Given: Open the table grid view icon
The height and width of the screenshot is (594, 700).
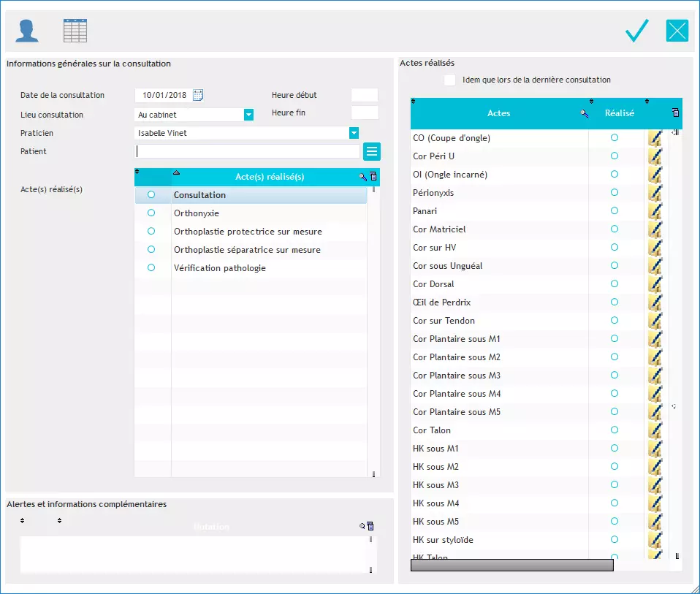Looking at the screenshot, I should pyautogui.click(x=75, y=31).
